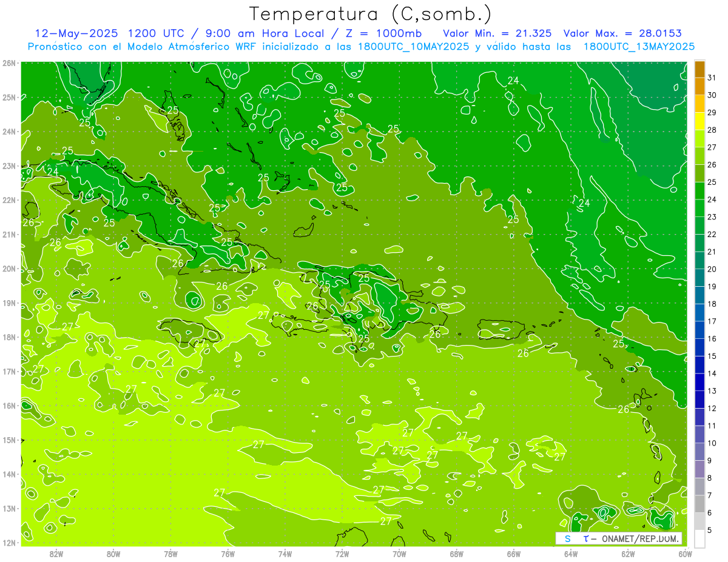The height and width of the screenshot is (562, 728).
Task: Click the legend value "28" on the color scale
Action: point(712,130)
